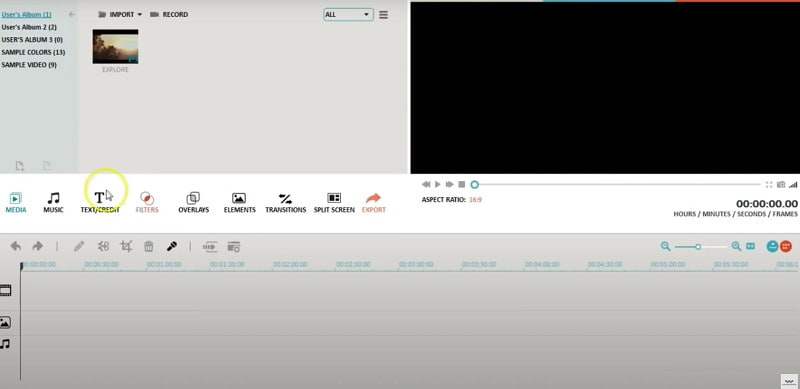Select the crop tool icon
The height and width of the screenshot is (389, 800).
tap(126, 247)
